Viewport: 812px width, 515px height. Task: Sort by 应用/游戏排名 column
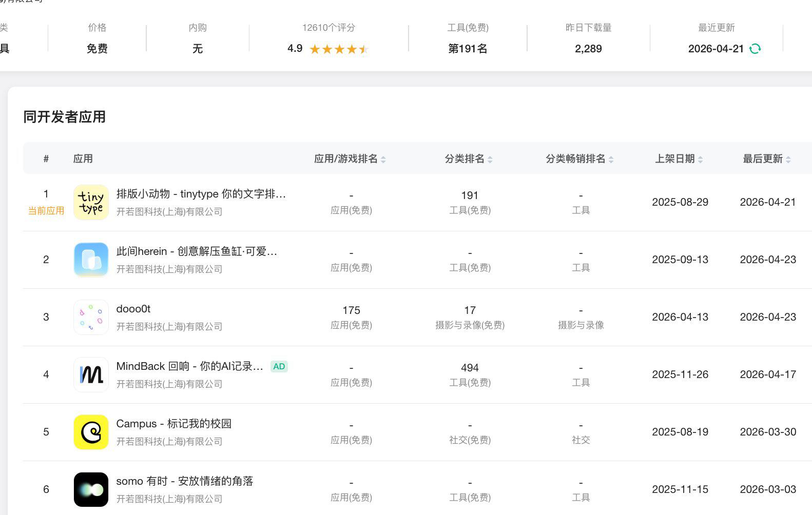[350, 159]
